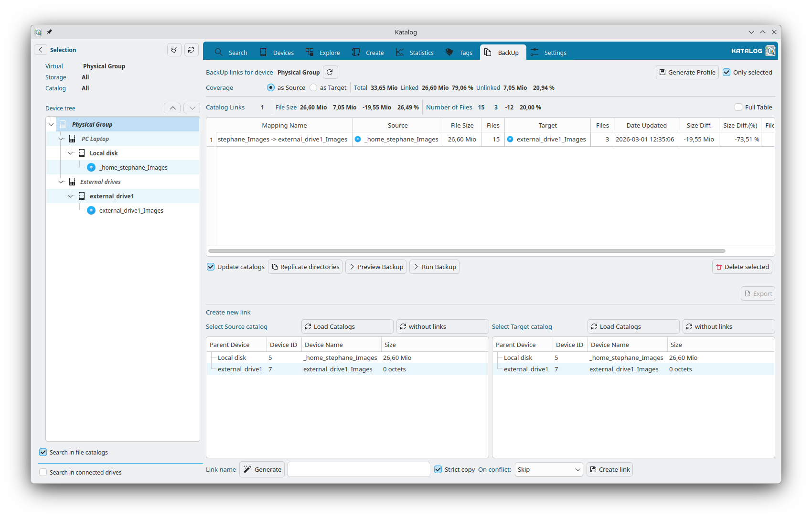
Task: Switch to the Statistics tab
Action: [x=415, y=53]
